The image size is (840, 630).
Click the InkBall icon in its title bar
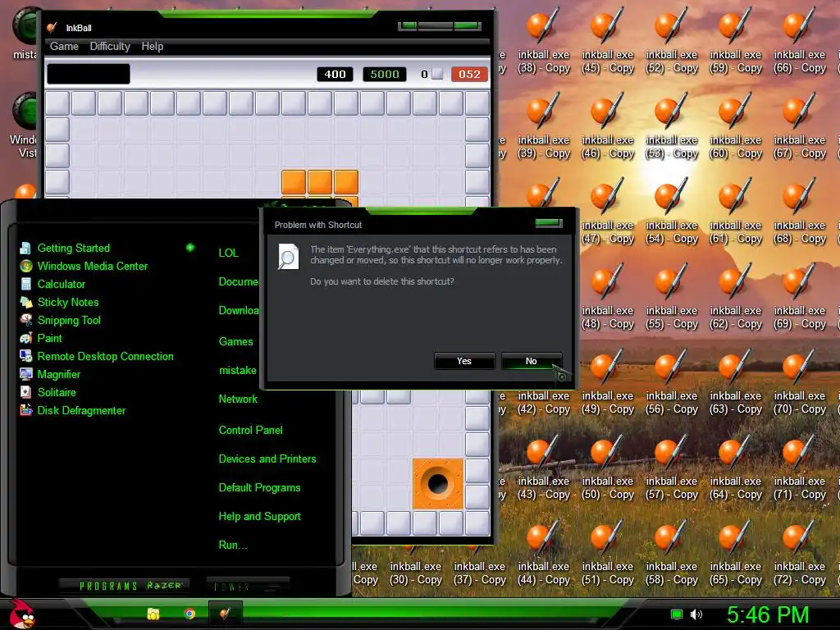point(52,27)
